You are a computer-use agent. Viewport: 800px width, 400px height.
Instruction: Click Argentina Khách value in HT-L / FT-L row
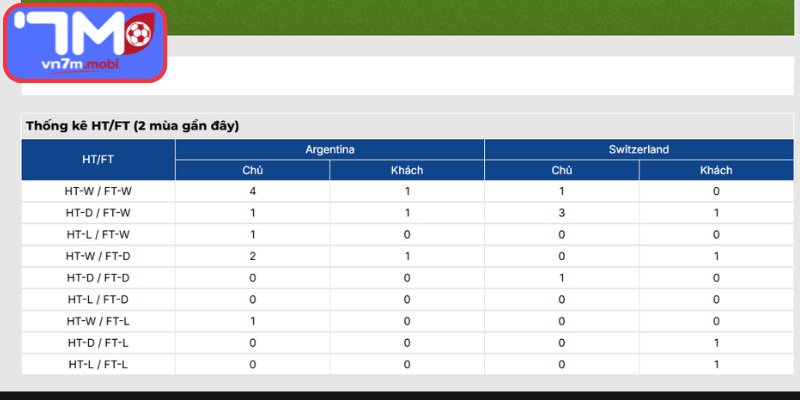[x=407, y=364]
